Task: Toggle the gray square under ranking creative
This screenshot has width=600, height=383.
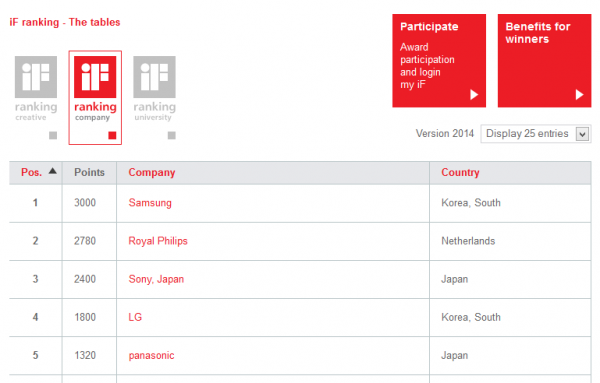Action: (x=53, y=135)
